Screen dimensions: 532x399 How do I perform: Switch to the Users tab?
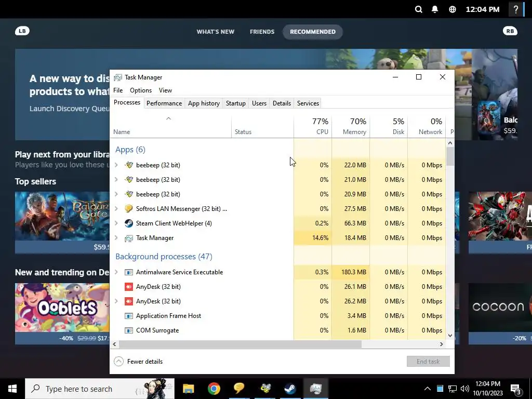click(x=259, y=103)
